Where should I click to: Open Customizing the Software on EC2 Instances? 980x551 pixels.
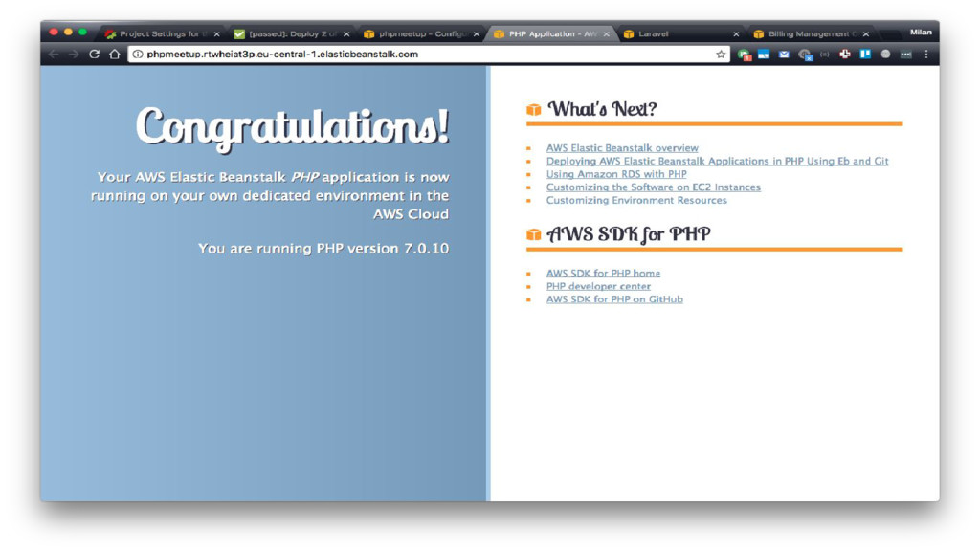(653, 187)
